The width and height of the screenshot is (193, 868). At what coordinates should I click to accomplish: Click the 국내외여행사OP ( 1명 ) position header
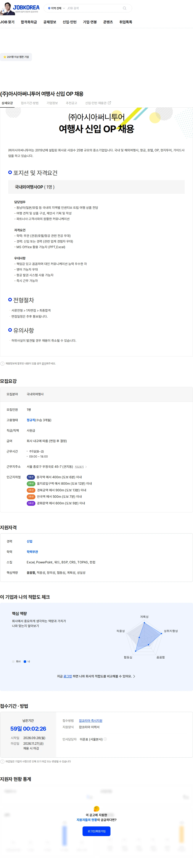pyautogui.click(x=96, y=187)
